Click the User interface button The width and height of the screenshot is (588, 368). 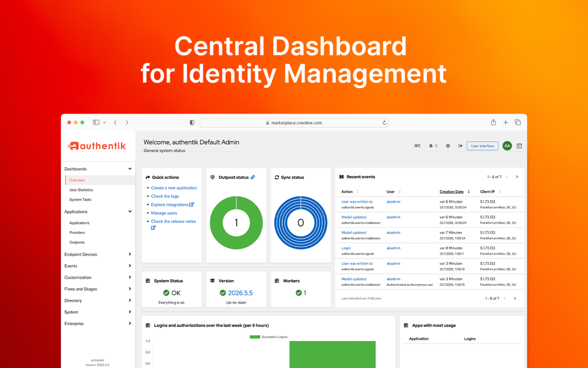[x=483, y=146]
